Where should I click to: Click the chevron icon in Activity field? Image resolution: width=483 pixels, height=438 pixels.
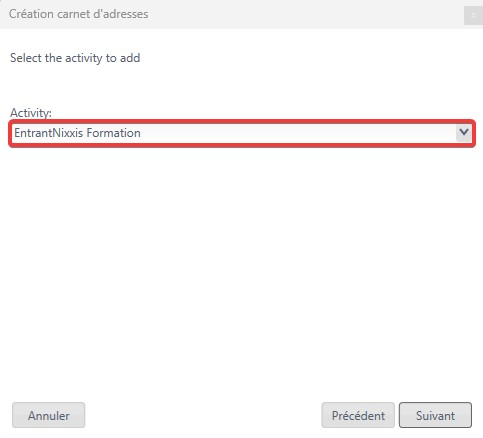[464, 133]
